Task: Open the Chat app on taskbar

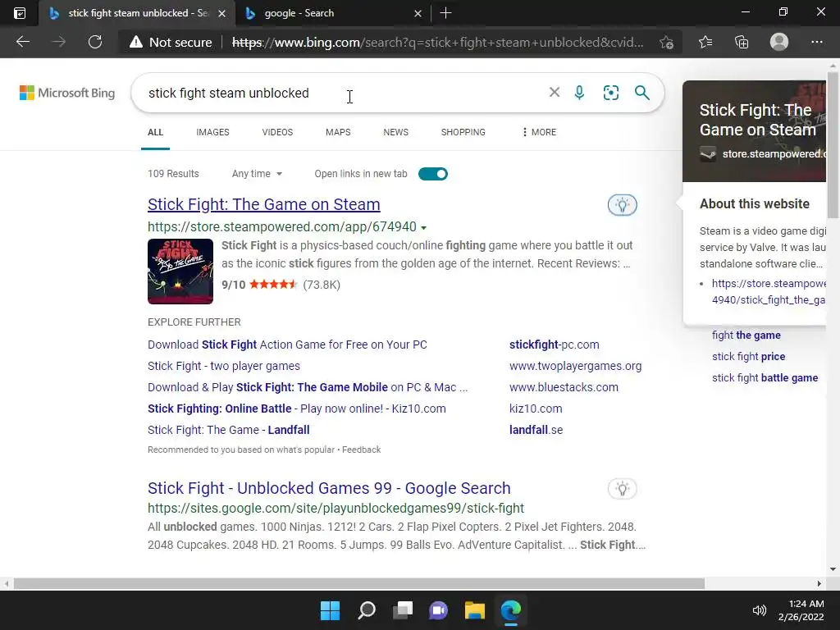Action: point(438,610)
